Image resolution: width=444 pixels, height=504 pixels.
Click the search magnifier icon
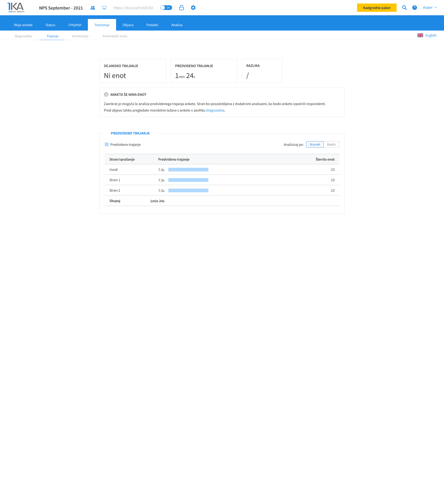click(x=404, y=8)
